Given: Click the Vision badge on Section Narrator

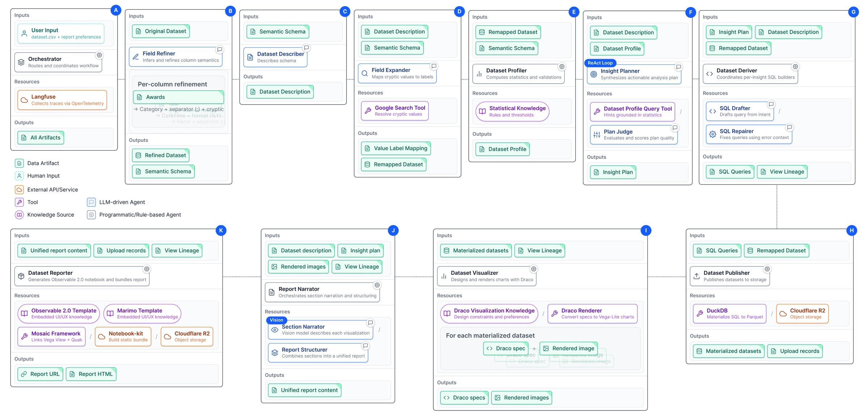Looking at the screenshot, I should point(276,320).
